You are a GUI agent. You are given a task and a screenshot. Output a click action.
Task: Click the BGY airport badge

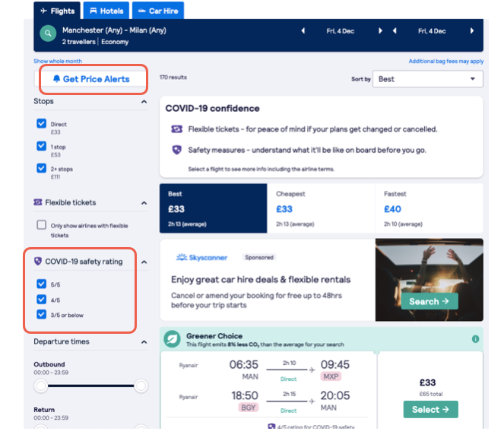click(249, 408)
